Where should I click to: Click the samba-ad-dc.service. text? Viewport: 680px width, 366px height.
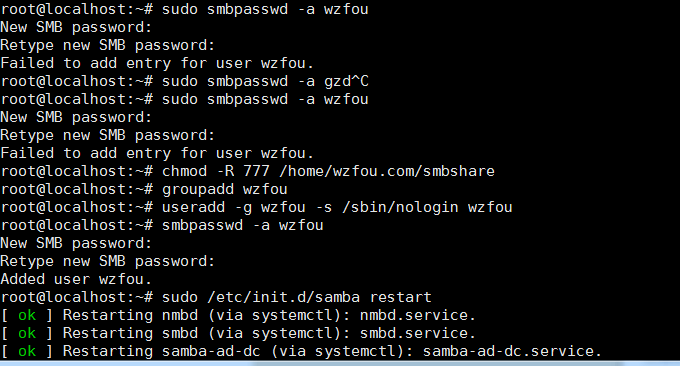[512, 351]
